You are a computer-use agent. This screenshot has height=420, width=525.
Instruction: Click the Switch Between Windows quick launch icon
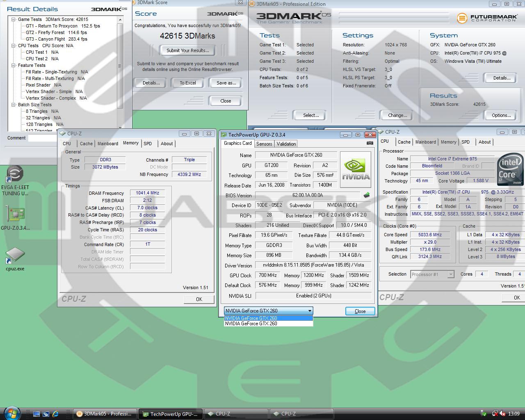point(46,414)
